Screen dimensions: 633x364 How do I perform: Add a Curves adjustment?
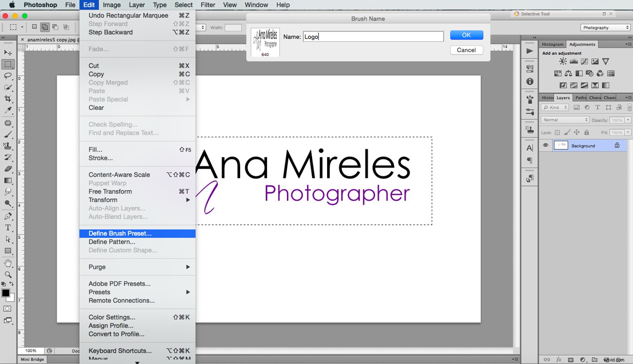coord(584,61)
